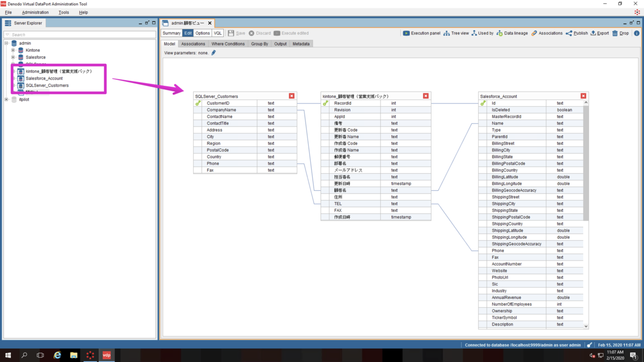Click the CustomerID primary key icon
The image size is (644, 362).
pos(198,103)
